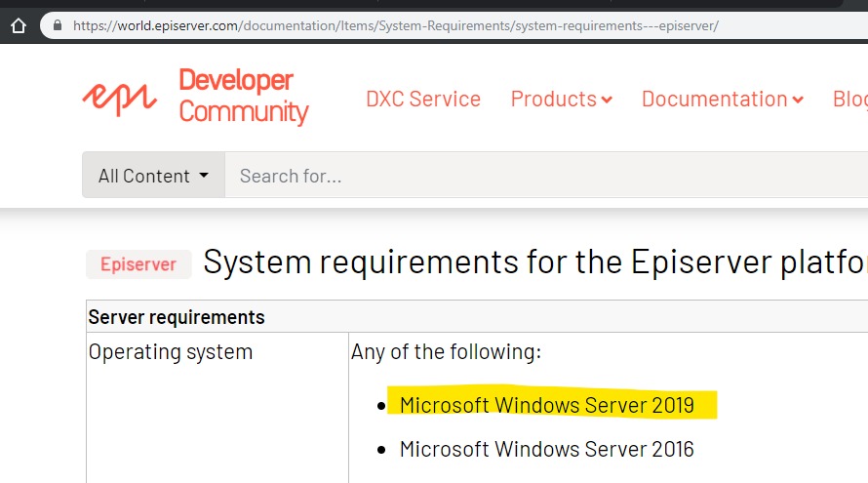Click the 'Any of the following:' text
Viewport: 868px width, 483px height.
tap(446, 351)
